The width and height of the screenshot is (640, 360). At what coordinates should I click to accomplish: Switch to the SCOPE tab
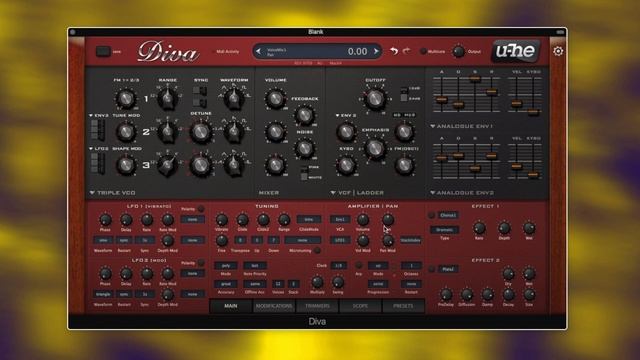(360, 306)
